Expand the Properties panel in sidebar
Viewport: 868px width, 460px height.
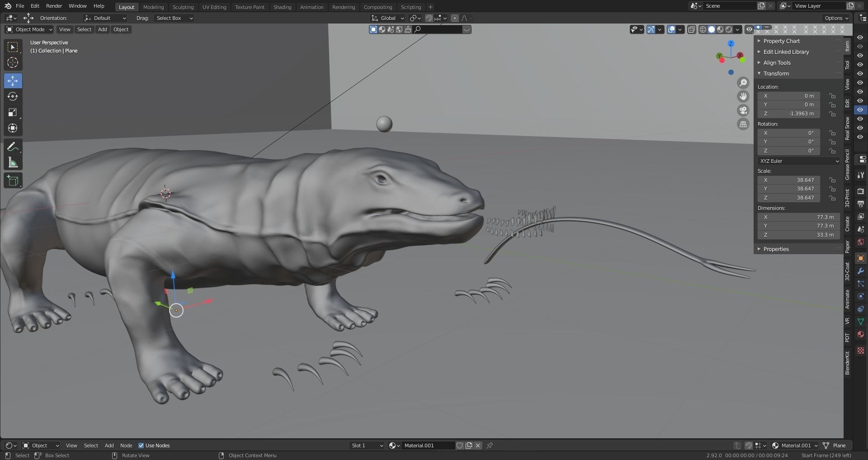point(798,249)
